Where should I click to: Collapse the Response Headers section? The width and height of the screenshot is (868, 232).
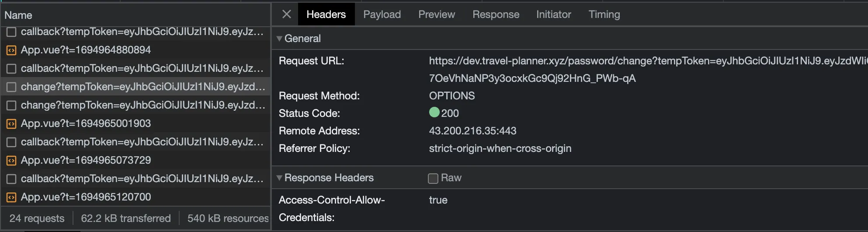(279, 178)
